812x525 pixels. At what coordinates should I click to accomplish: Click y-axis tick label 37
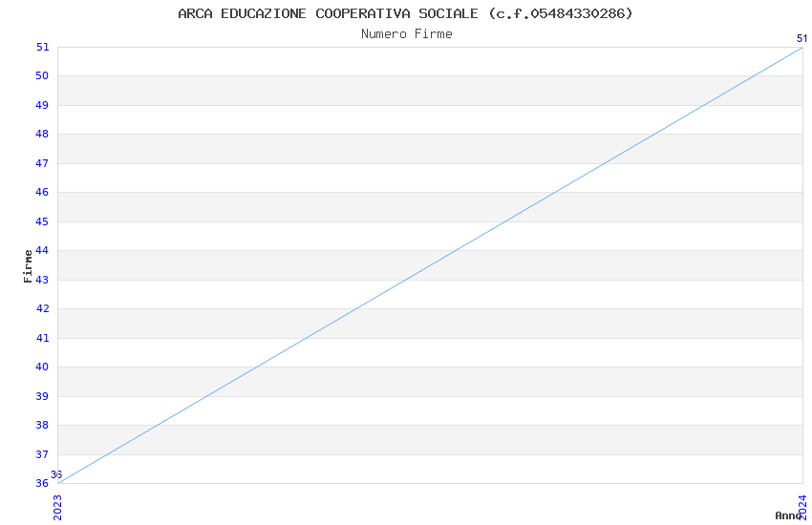click(42, 454)
